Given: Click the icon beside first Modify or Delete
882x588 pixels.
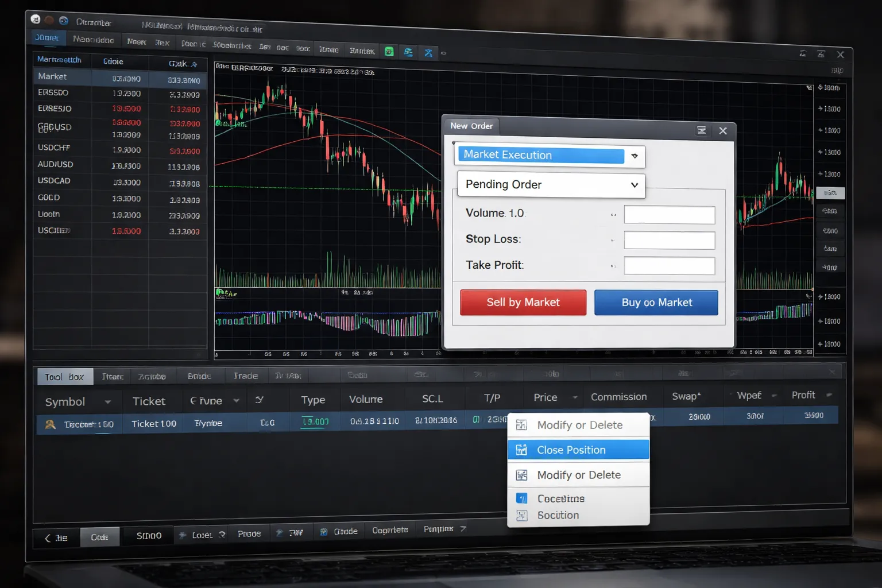Looking at the screenshot, I should click(521, 425).
